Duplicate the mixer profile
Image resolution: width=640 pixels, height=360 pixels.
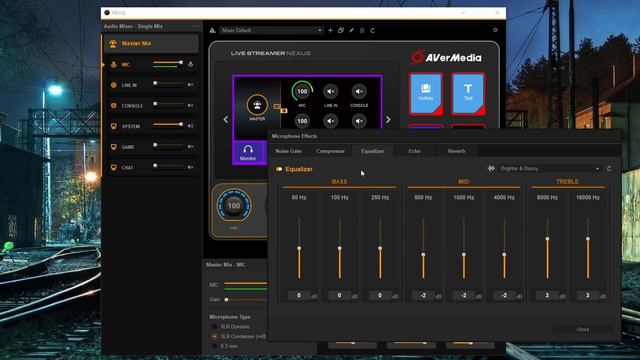[x=341, y=30]
